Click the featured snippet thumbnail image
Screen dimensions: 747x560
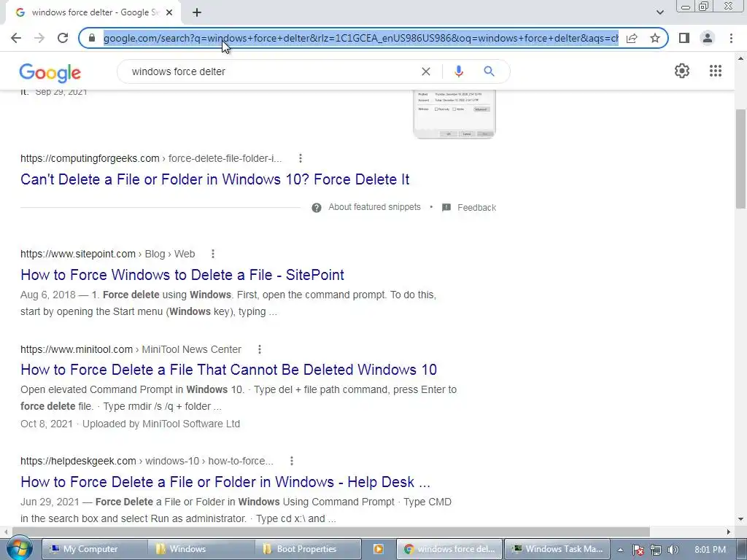pyautogui.click(x=454, y=114)
